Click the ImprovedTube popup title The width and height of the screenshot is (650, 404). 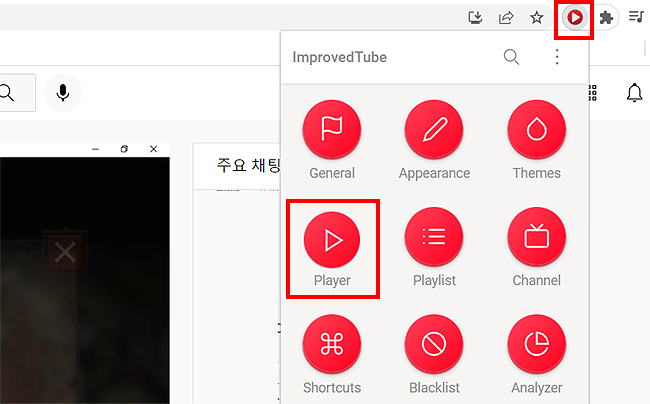tap(340, 57)
